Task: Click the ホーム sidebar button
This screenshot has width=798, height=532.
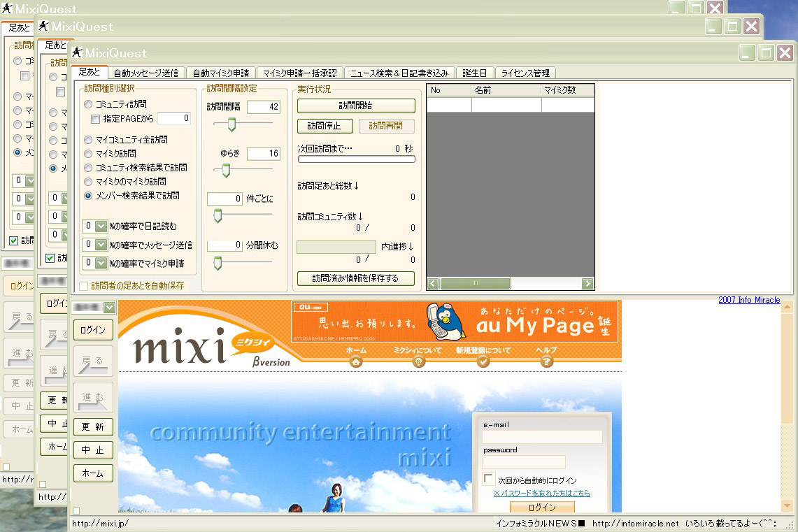Action: [x=93, y=473]
